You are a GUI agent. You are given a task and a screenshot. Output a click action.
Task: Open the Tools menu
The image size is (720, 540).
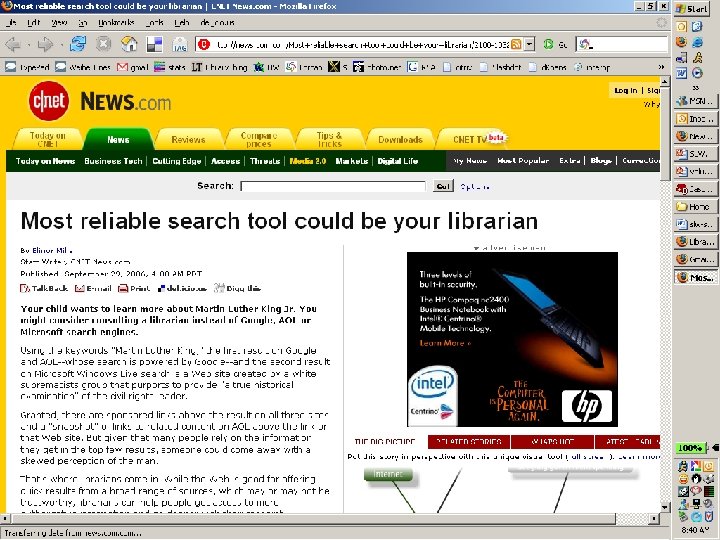coord(154,22)
